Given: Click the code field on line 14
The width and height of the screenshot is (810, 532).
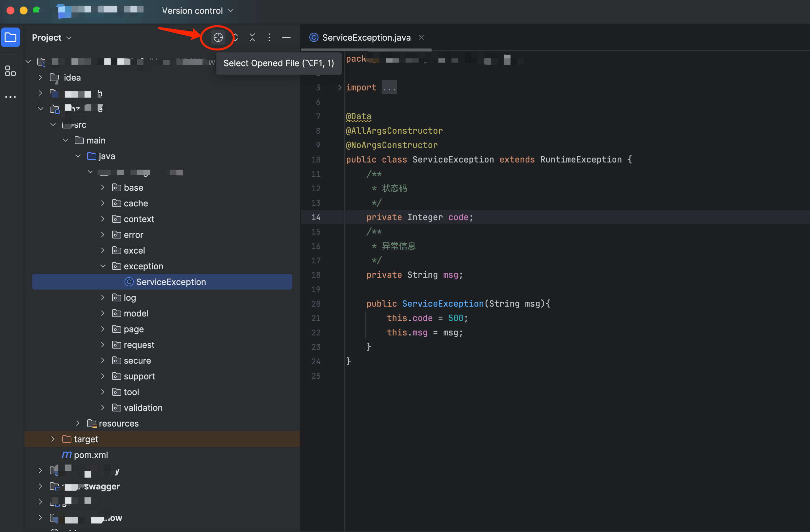Looking at the screenshot, I should tap(458, 218).
